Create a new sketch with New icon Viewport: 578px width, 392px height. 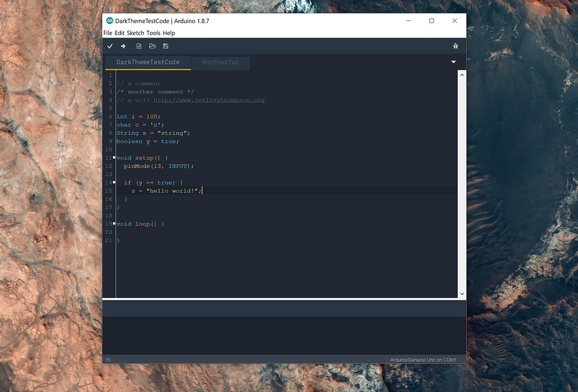pos(139,46)
